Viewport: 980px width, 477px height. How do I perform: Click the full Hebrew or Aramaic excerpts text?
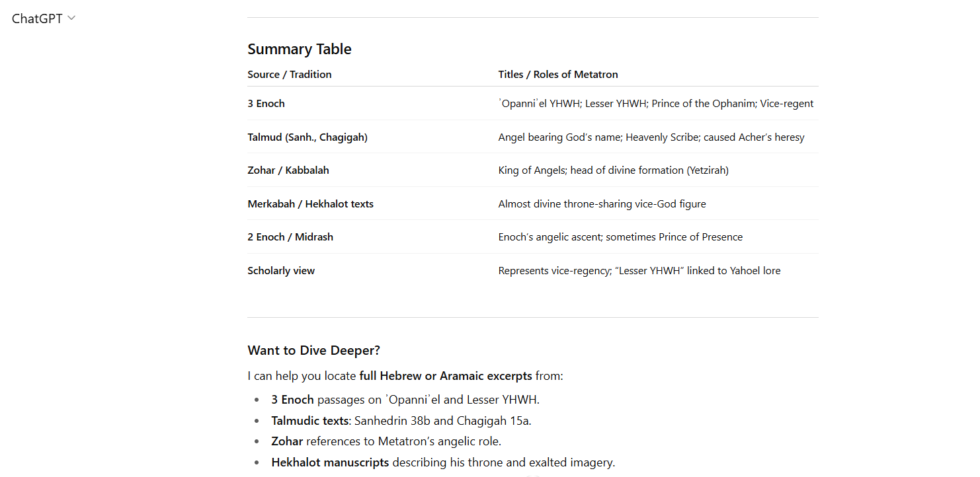click(445, 376)
